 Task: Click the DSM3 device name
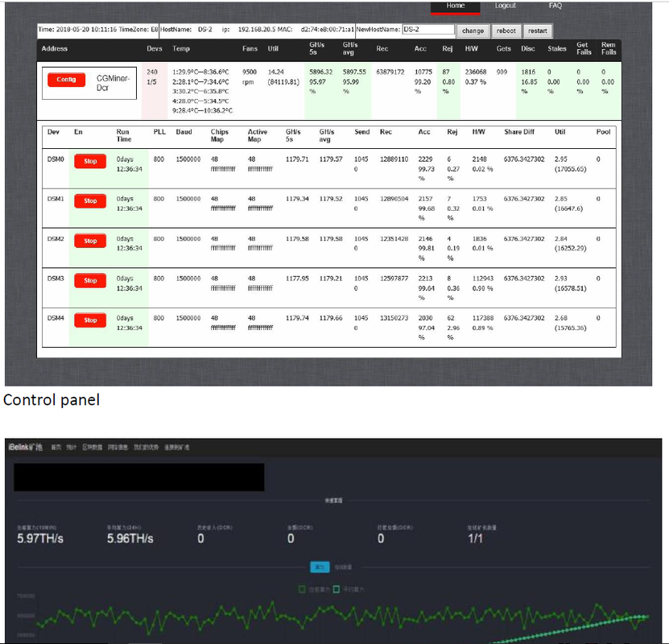(x=56, y=279)
